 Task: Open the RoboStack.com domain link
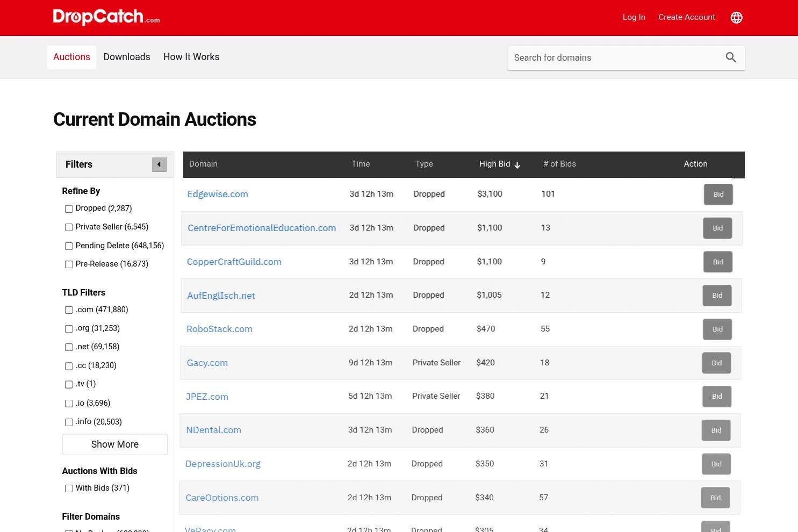click(x=219, y=329)
